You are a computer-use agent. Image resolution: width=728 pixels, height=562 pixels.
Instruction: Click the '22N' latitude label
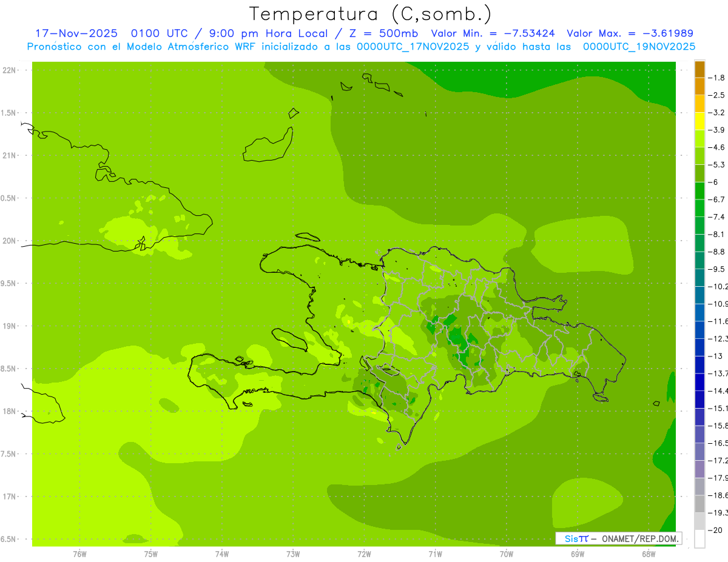pos(9,70)
